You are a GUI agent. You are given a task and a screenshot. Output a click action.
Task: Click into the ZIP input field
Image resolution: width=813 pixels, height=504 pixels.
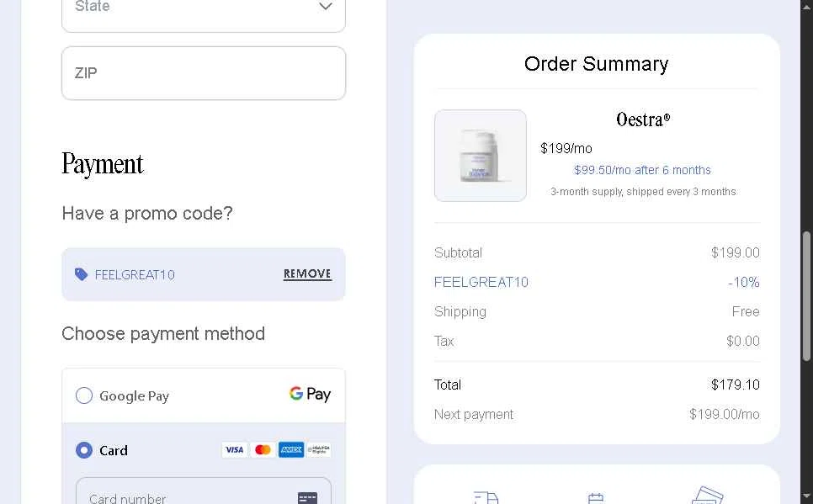tap(204, 73)
